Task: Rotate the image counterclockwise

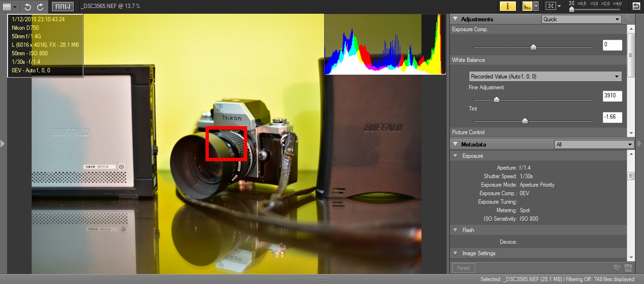Action: 27,7
